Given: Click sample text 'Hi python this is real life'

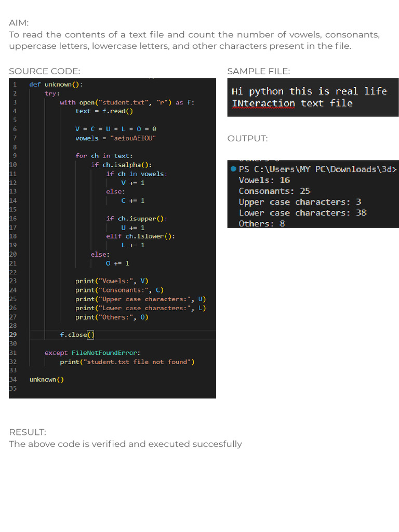Looking at the screenshot, I should click(309, 91).
